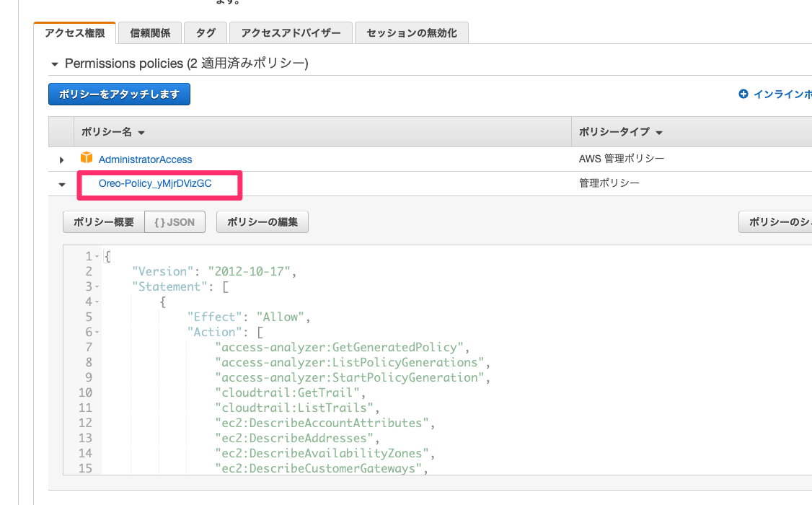Click the "Effect" key in JSON
Viewport: 812px width, 505px height.
click(x=214, y=317)
